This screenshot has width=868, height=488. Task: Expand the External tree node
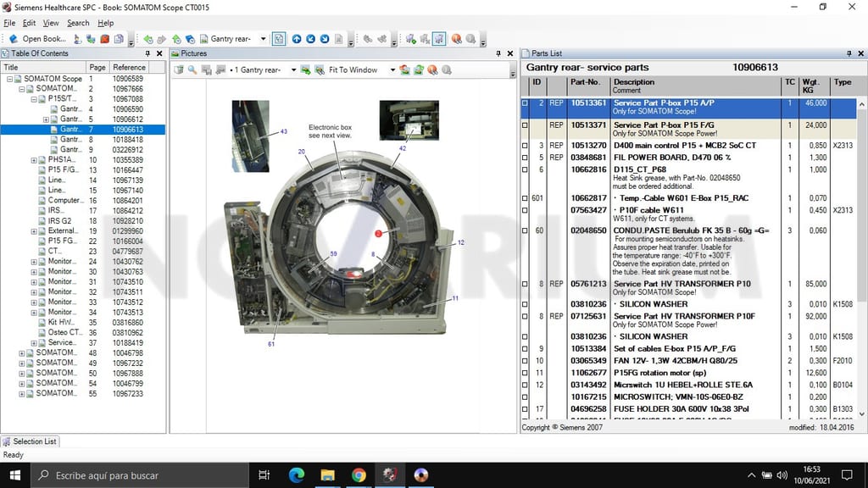[34, 231]
